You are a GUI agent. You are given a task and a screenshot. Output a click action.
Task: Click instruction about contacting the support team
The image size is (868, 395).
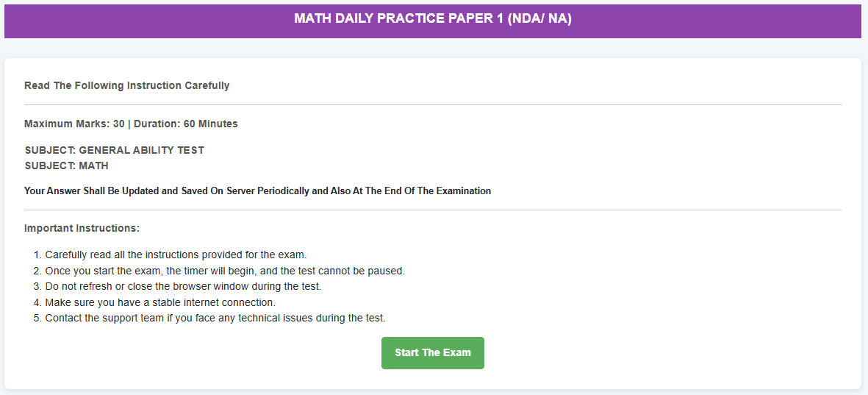click(215, 318)
